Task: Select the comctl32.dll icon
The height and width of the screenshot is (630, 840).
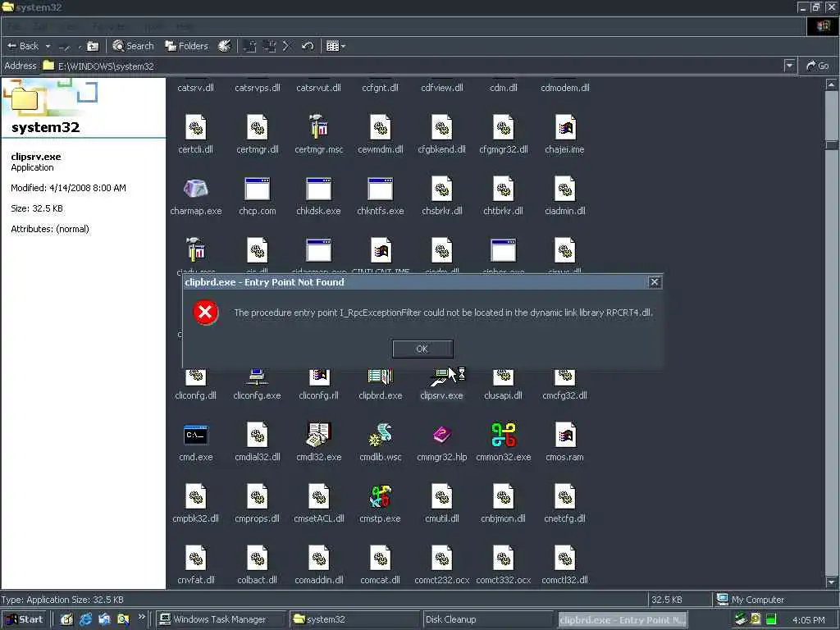Action: (564, 558)
